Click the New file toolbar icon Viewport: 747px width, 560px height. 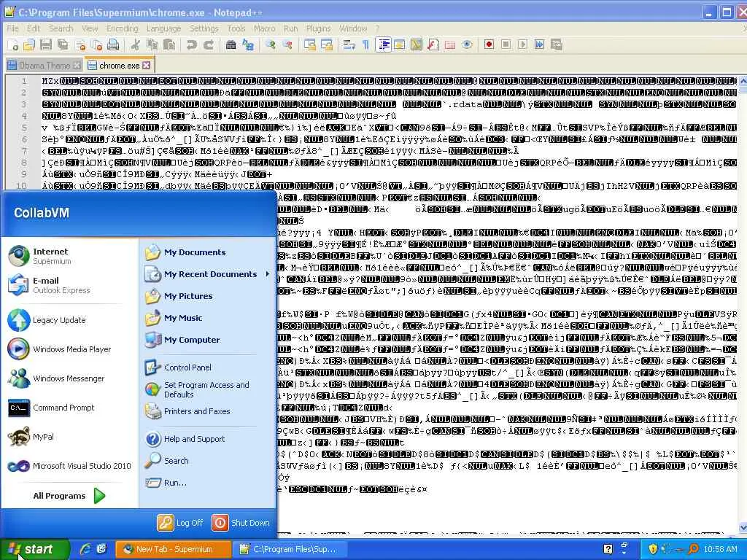(x=13, y=44)
